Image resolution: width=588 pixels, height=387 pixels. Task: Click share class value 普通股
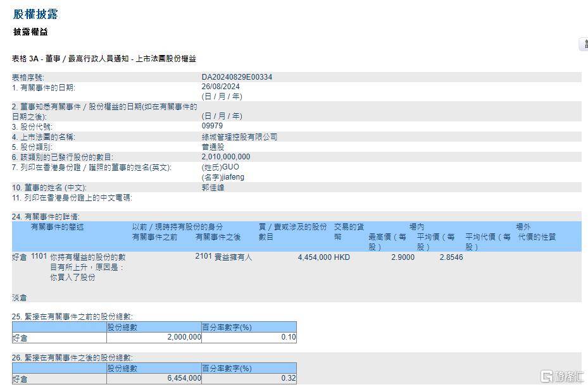(x=213, y=147)
